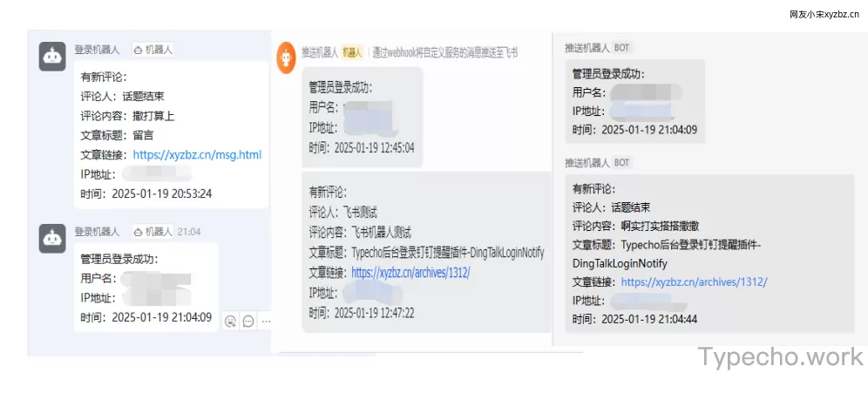Viewport: 868px width, 393px height.
Task: Open the comment reply bubble icon
Action: 248,321
